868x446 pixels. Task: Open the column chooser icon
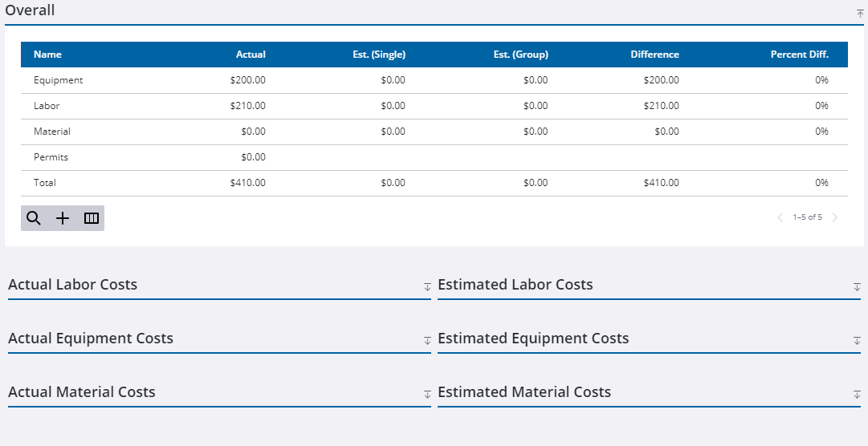coord(92,218)
